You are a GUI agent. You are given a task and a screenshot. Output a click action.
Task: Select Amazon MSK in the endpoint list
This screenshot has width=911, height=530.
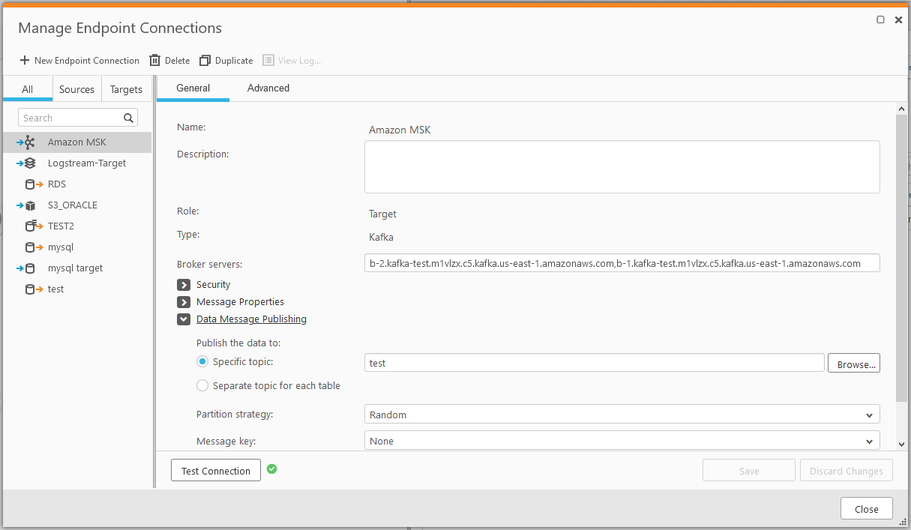point(77,142)
